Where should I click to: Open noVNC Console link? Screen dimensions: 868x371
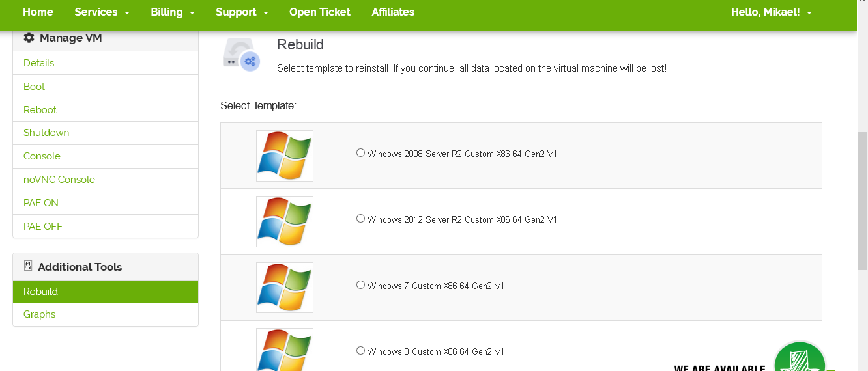tap(106, 180)
